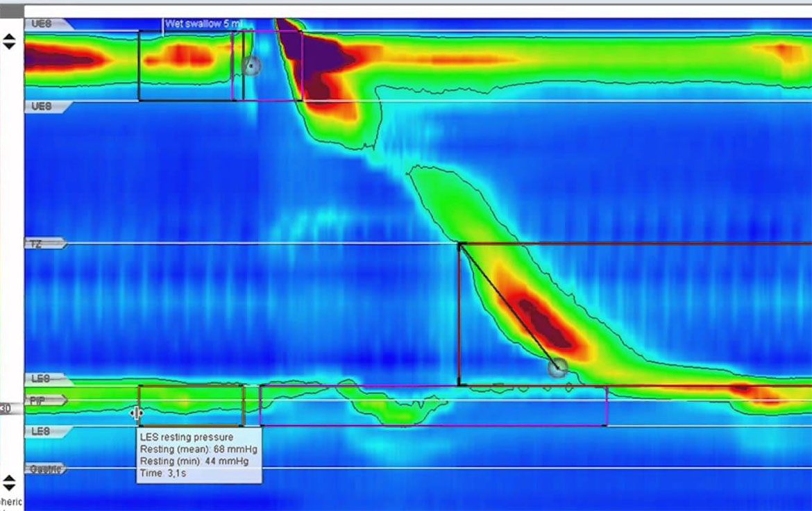Click the black UES resting box
The width and height of the screenshot is (812, 511).
pos(185,66)
